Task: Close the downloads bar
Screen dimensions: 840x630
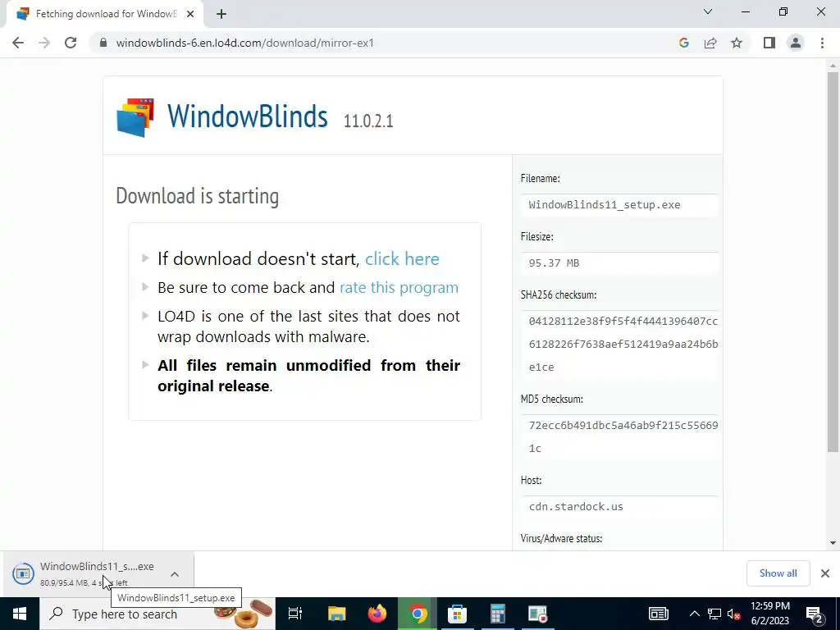Action: click(825, 573)
